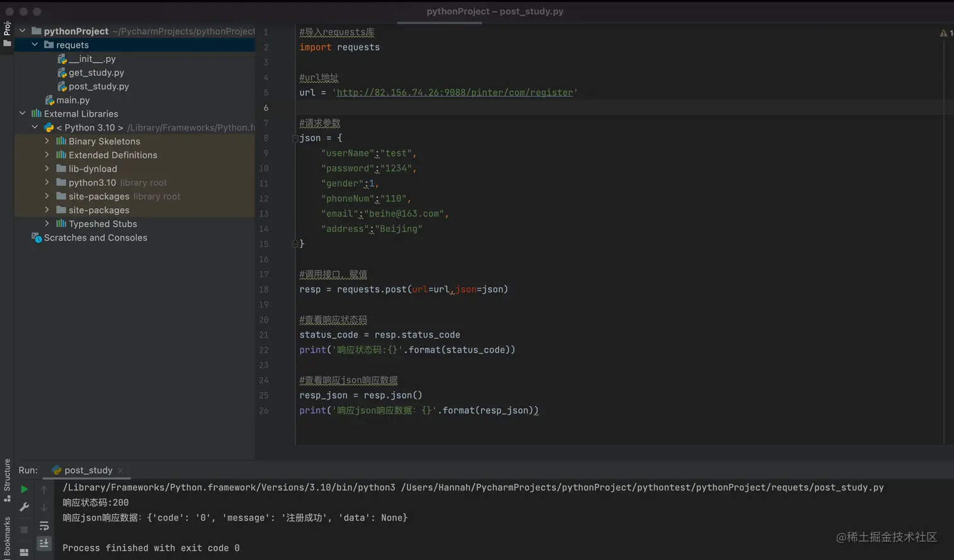Click the pythonProject folder icon

point(37,30)
